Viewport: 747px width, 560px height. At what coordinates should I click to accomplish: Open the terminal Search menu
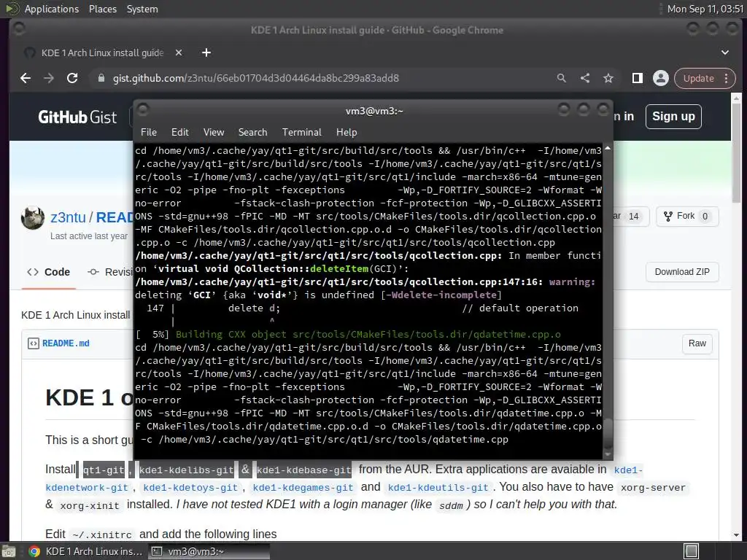click(x=252, y=133)
